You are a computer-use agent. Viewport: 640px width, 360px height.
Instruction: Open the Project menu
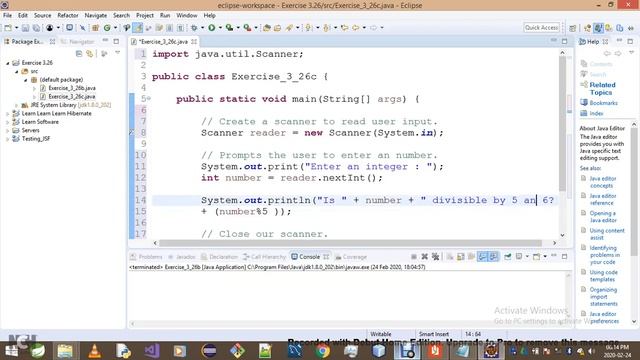145,16
